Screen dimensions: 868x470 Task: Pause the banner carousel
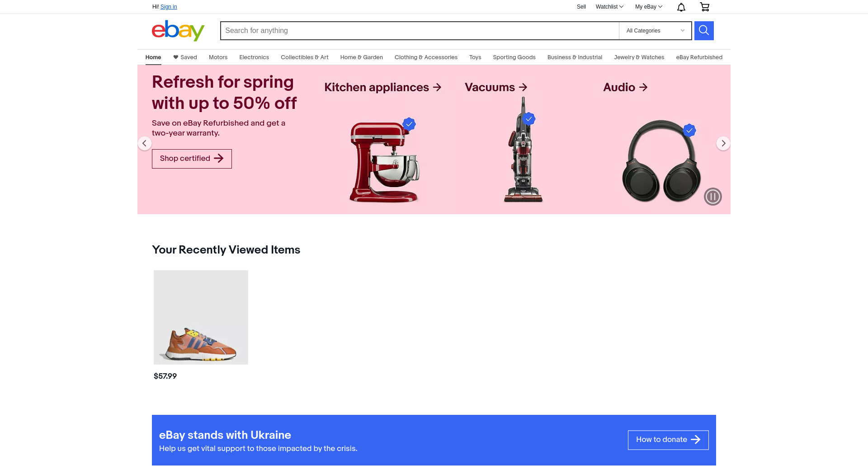click(713, 197)
